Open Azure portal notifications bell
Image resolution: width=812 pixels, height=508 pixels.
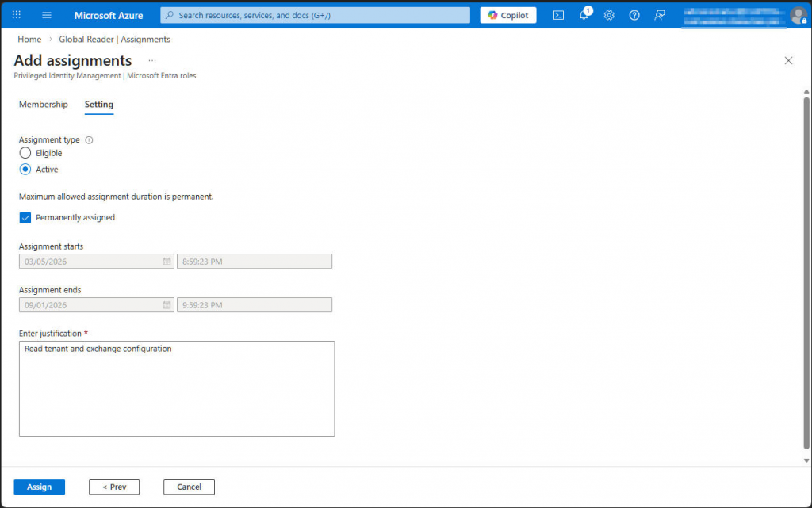click(x=584, y=14)
